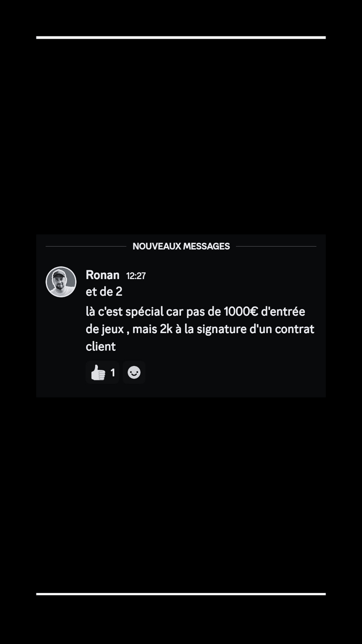Image resolution: width=362 pixels, height=644 pixels.
Task: Click the divider line left of NOUVEAUX MESSAGES
Action: [86, 246]
